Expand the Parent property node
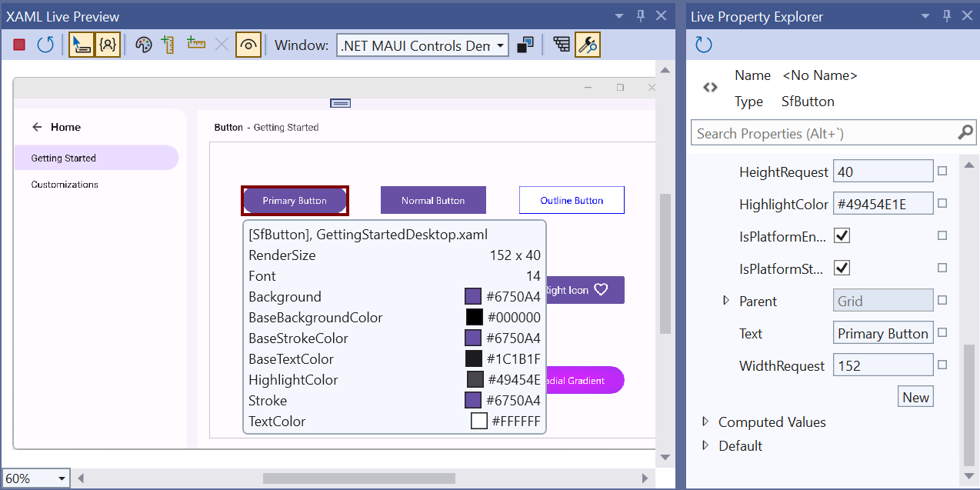The width and height of the screenshot is (980, 490). [726, 301]
